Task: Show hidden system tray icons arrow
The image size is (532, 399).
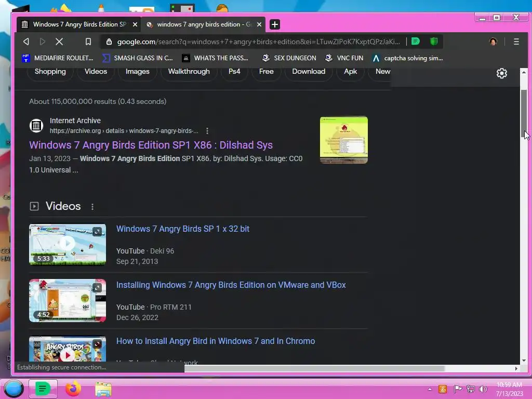Action: [x=430, y=389]
